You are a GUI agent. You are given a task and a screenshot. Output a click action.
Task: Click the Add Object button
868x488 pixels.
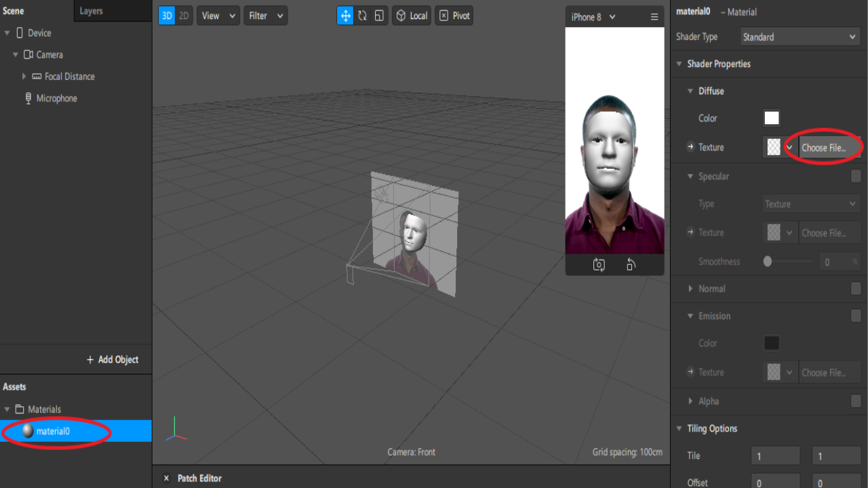click(x=112, y=360)
